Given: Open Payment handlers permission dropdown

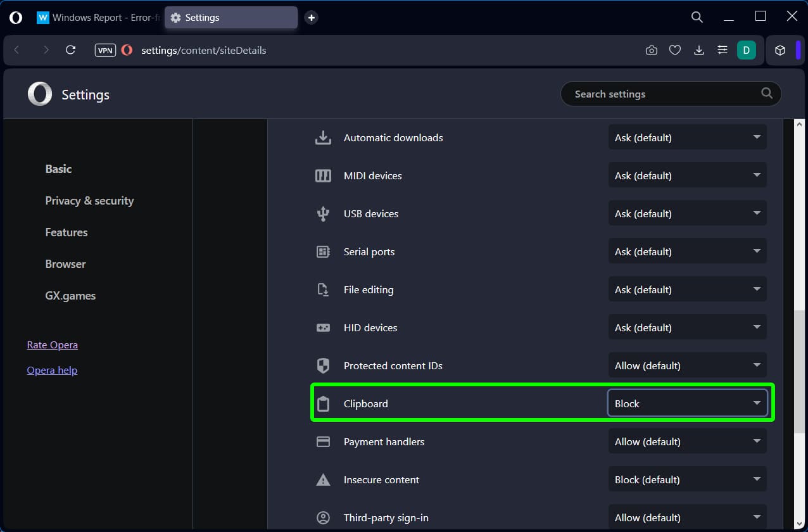Looking at the screenshot, I should point(687,441).
